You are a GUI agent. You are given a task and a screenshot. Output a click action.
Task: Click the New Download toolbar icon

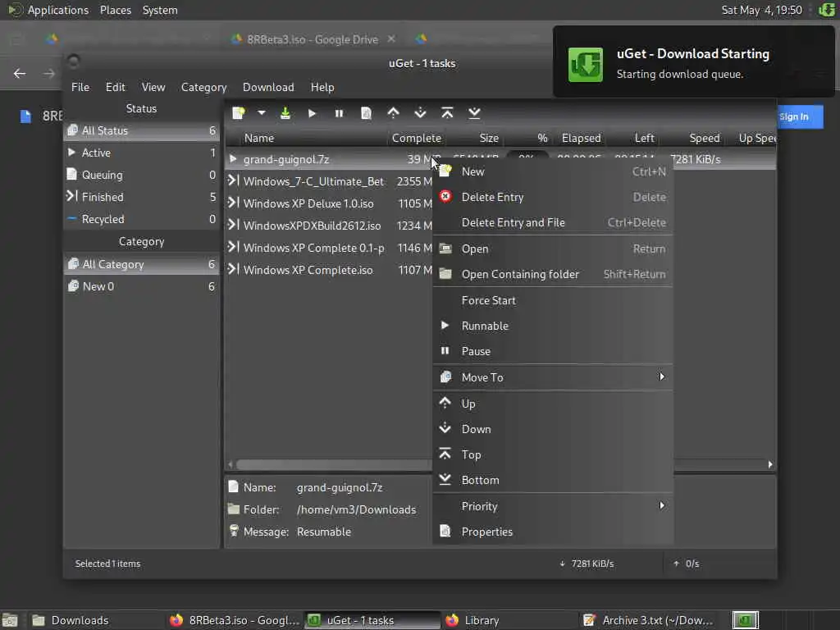(239, 113)
